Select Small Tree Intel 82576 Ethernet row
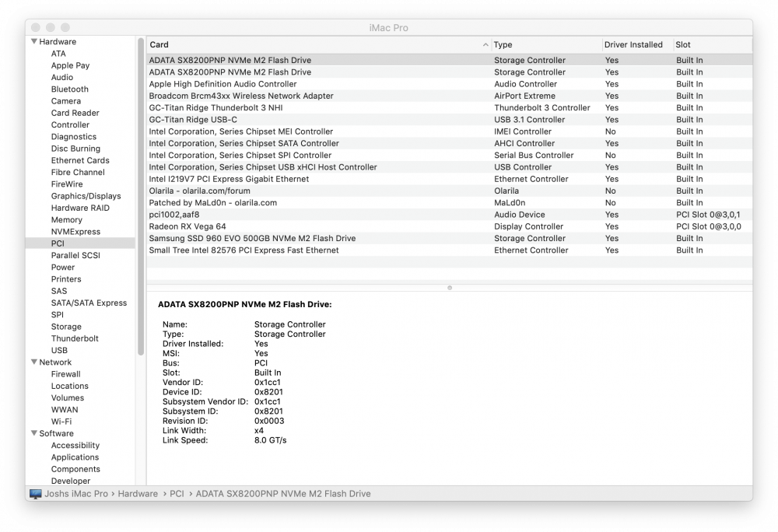Screen dimensions: 778x532 [450, 250]
